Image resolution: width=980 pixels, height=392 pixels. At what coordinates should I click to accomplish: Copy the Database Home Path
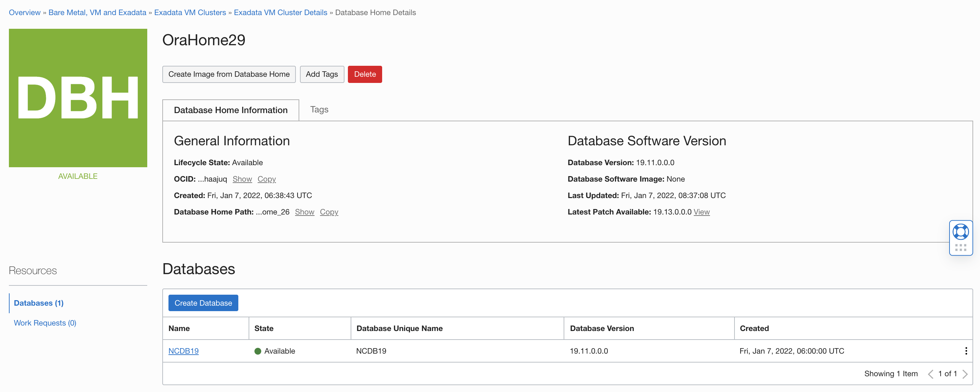[x=329, y=212]
